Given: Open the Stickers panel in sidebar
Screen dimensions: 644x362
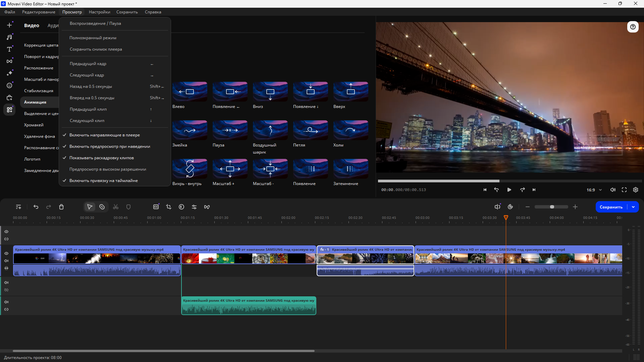Looking at the screenshot, I should coord(9,85).
